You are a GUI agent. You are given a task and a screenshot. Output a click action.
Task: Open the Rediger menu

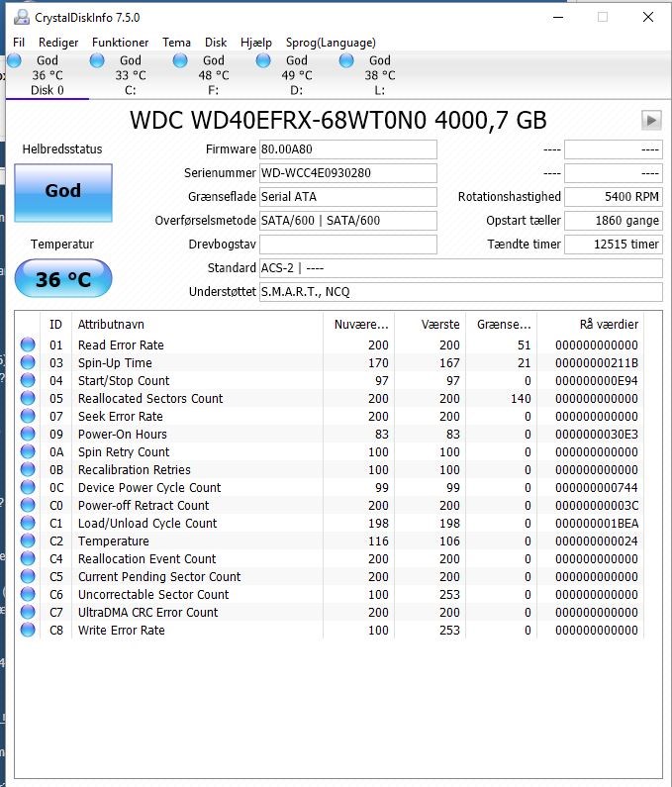[58, 43]
